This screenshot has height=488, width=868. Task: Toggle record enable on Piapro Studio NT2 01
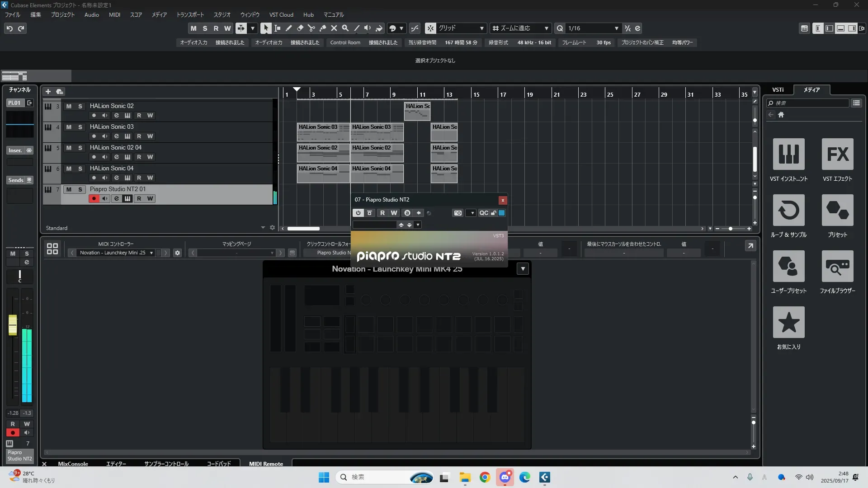coord(94,198)
